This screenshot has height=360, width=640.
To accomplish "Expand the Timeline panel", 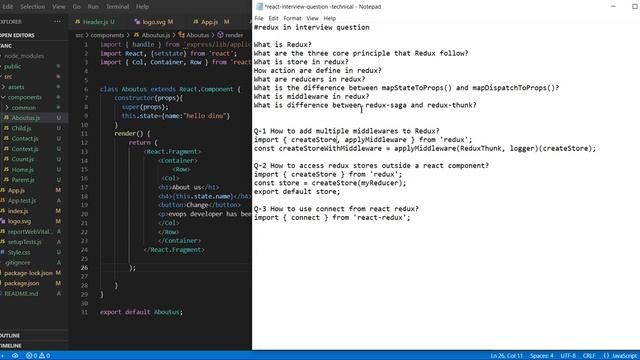I will coord(11,346).
